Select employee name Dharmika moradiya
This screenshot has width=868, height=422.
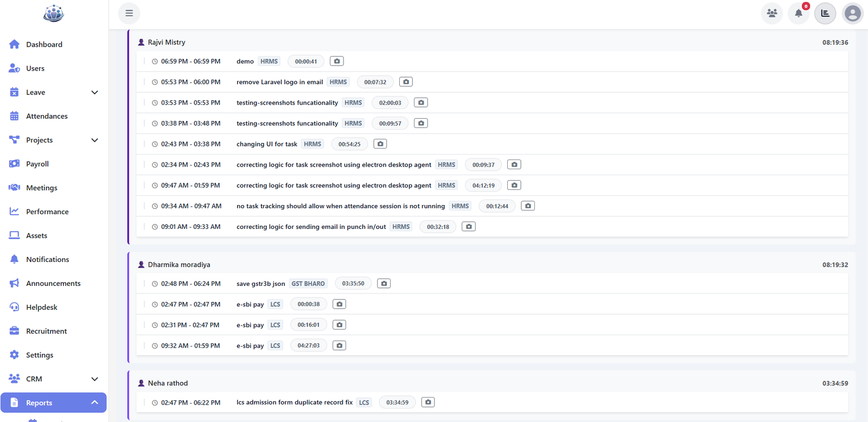click(179, 265)
